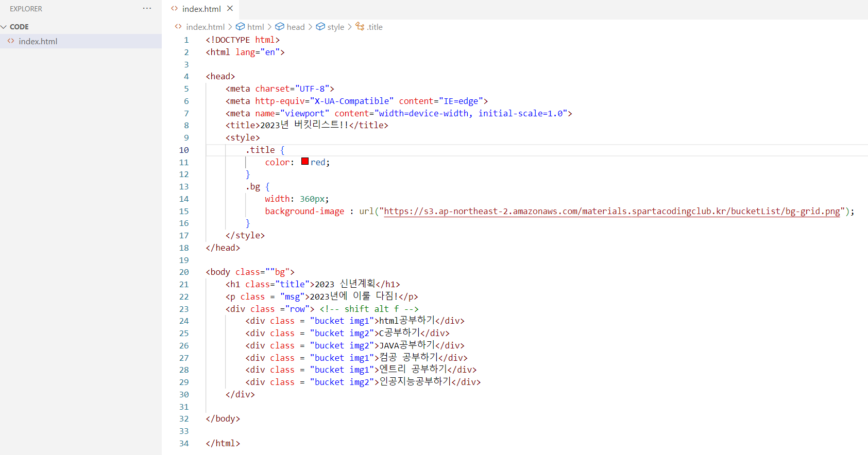The width and height of the screenshot is (868, 455).
Task: Click the <html lang="en"> line
Action: pos(245,52)
